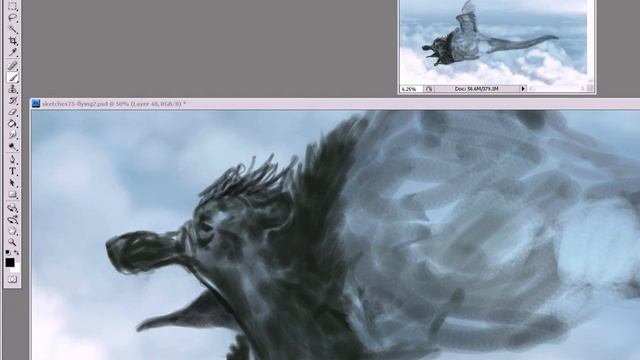Click the Photoshop icon in document title bar
Viewport: 640px width, 360px height.
pos(36,104)
